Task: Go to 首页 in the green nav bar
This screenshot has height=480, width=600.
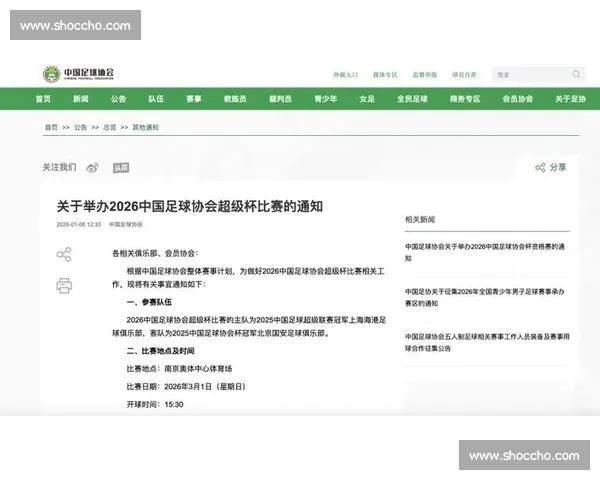Action: tap(43, 99)
